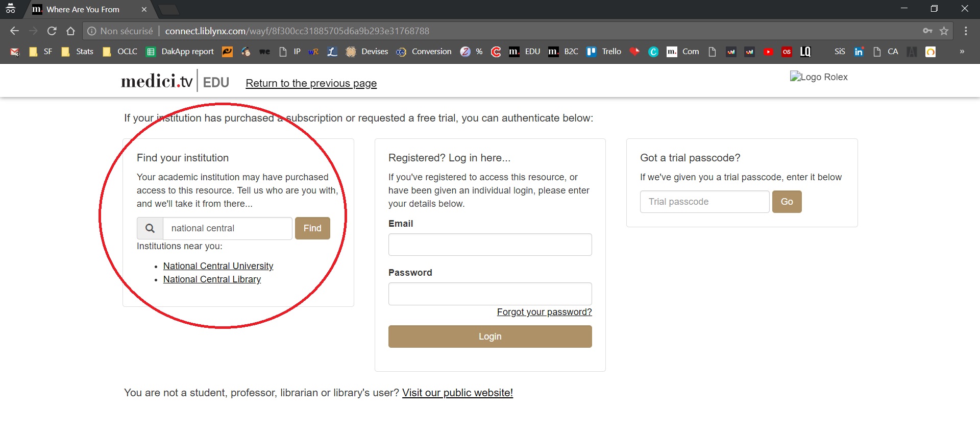Viewport: 980px width, 432px height.
Task: Expand the hidden bookmarks overflow chevron
Action: coord(962,52)
